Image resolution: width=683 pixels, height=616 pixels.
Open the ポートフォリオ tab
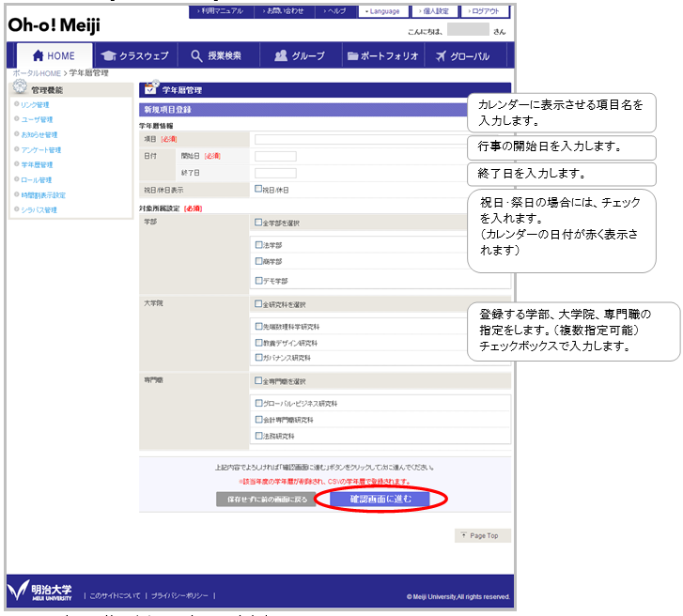pyautogui.click(x=383, y=55)
